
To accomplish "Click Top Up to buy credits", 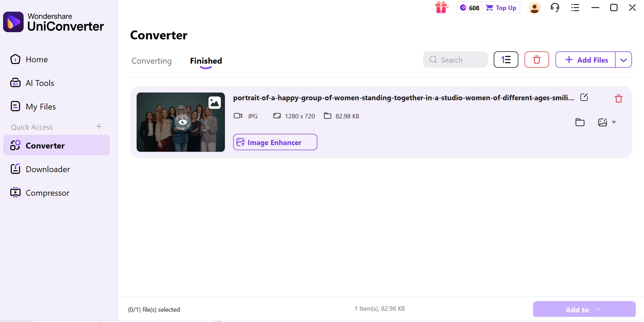I will (501, 8).
